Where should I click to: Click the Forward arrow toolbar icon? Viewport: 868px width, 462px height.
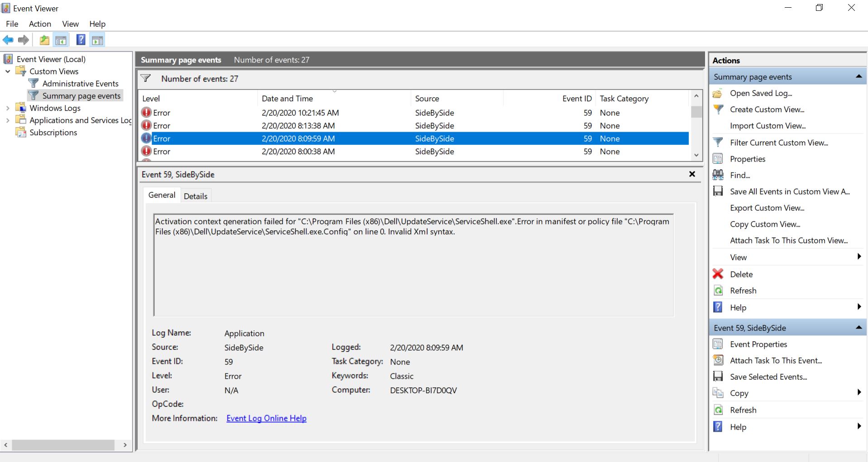pyautogui.click(x=24, y=40)
